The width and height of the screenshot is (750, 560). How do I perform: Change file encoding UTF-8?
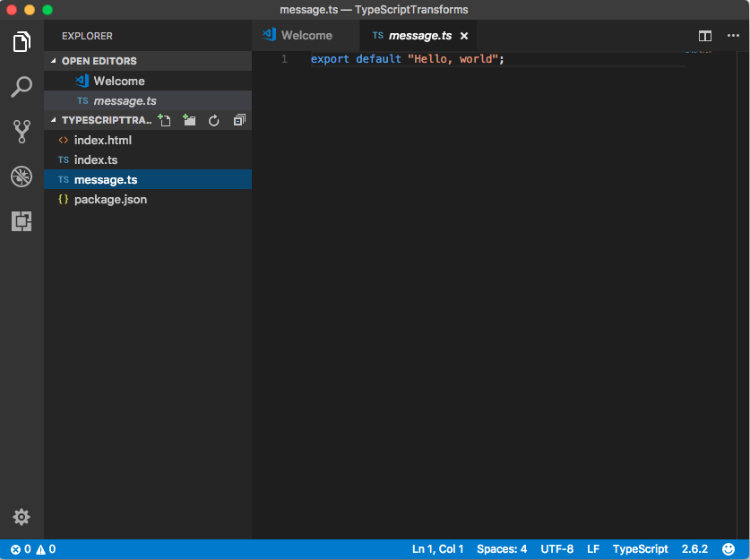(x=556, y=549)
